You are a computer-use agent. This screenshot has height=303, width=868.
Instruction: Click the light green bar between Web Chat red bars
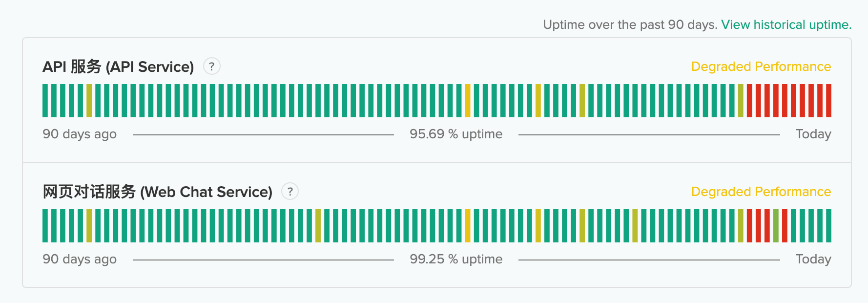tap(776, 226)
